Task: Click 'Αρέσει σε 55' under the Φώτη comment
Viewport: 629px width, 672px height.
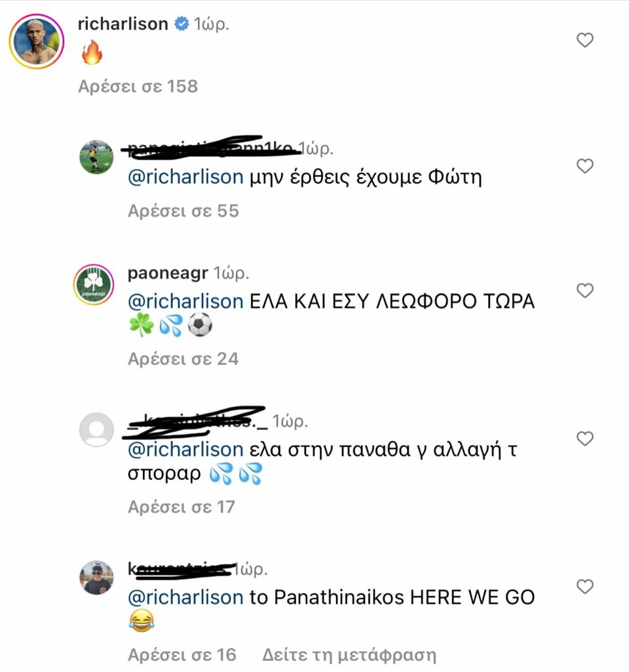Action: point(183,211)
